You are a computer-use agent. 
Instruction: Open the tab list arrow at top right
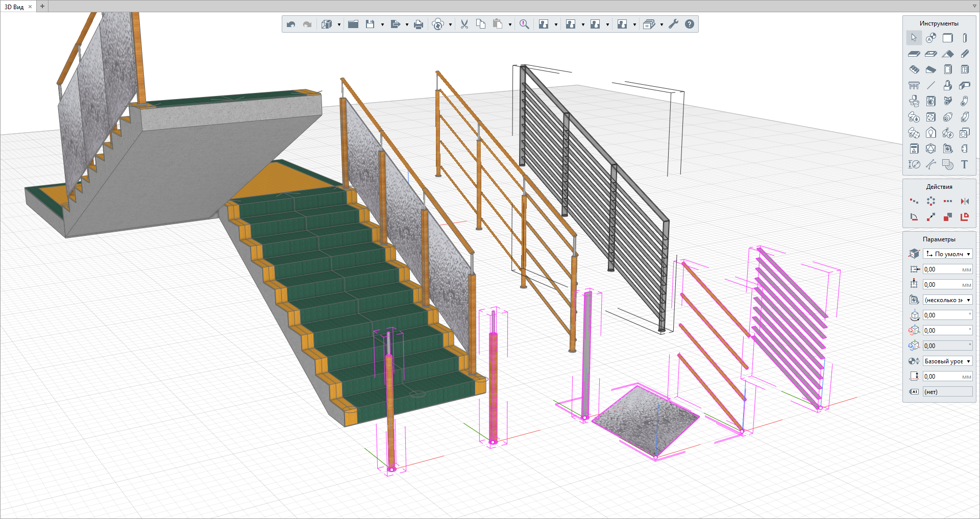974,6
